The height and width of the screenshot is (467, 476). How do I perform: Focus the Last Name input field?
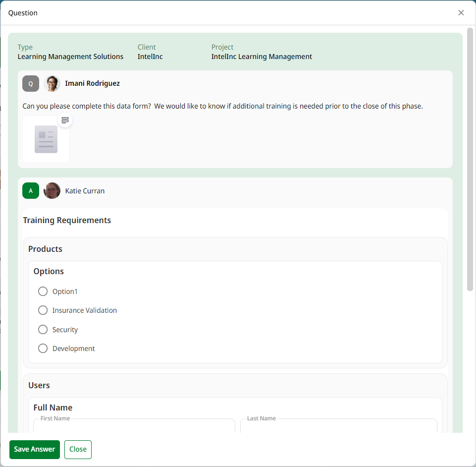(338, 426)
